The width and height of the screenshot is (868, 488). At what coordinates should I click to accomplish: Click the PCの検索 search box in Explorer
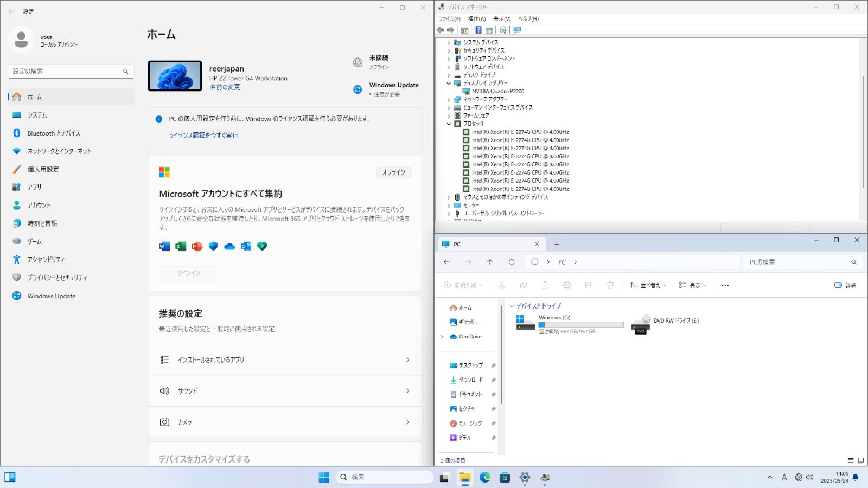[802, 262]
